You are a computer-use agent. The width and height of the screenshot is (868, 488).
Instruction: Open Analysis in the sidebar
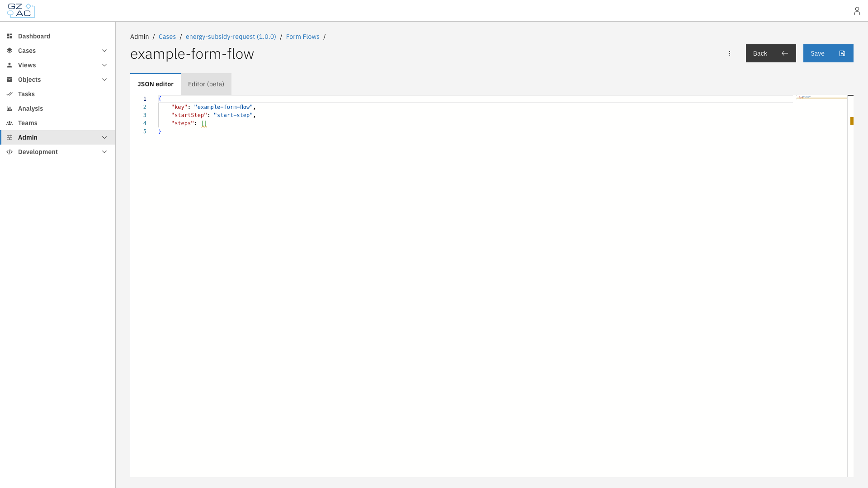58,108
